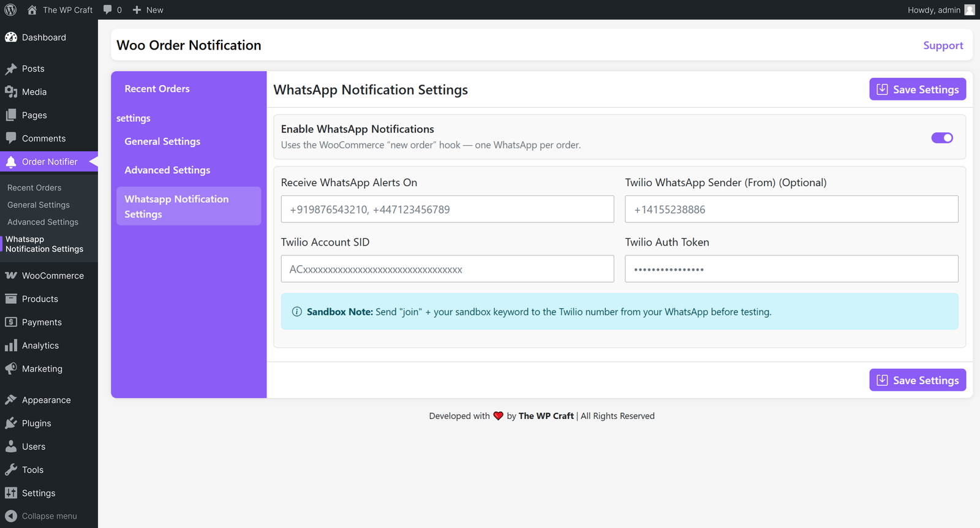Click the Posts pushpin icon
Image resolution: width=980 pixels, height=528 pixels.
click(11, 69)
